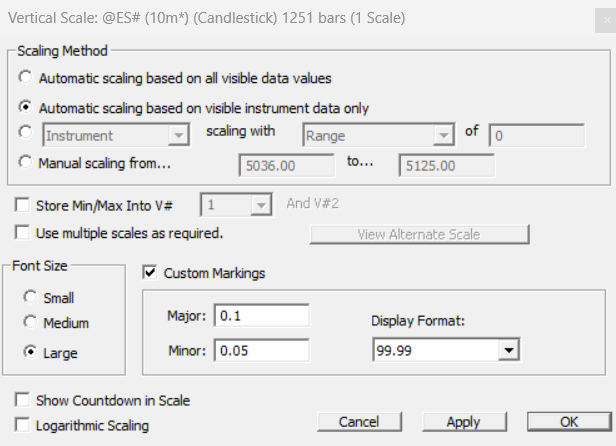The width and height of the screenshot is (616, 446).
Task: Select the Instrument scaling radio option
Action: click(25, 135)
